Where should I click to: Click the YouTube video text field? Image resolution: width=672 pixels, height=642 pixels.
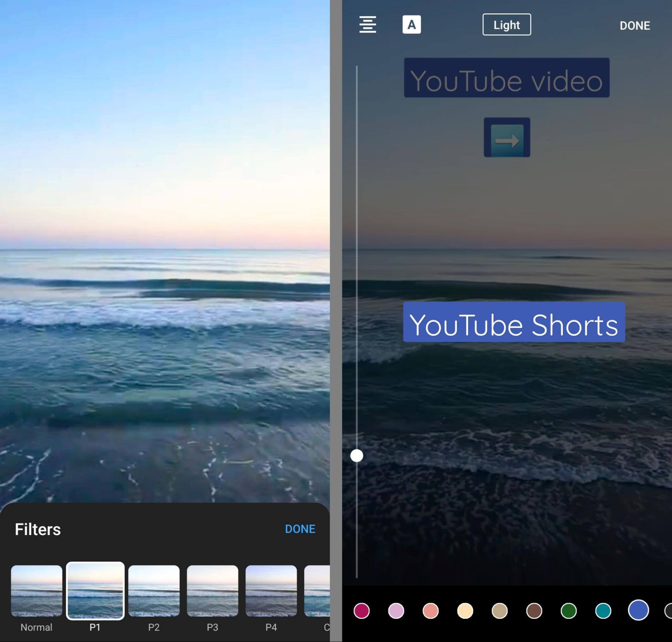click(x=506, y=79)
